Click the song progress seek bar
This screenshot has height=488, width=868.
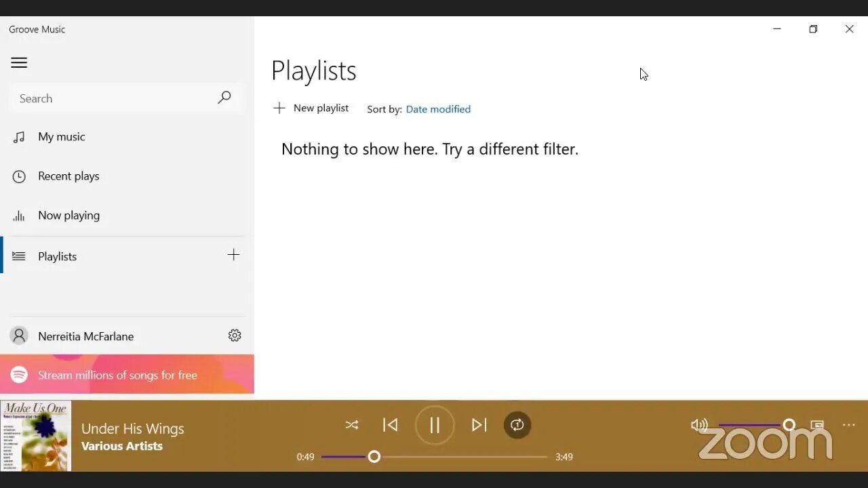[434, 457]
